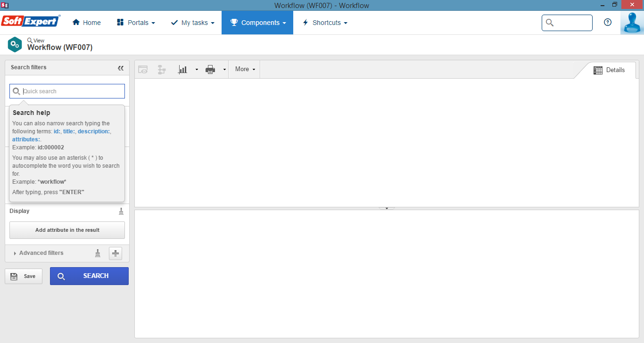Viewport: 644px width, 343px height.
Task: Collapse the Search filters panel
Action: coord(121,68)
